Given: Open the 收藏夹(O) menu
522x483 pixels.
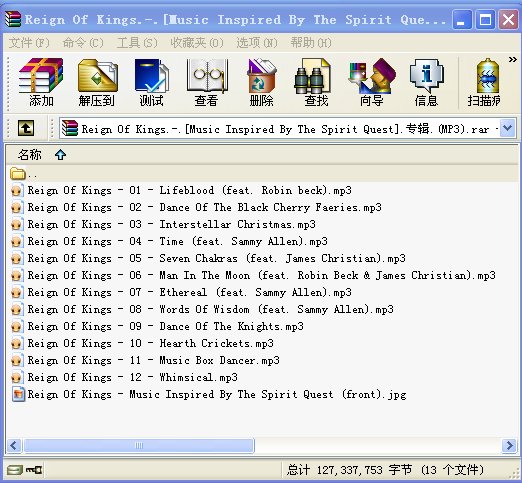Looking at the screenshot, I should [x=197, y=43].
